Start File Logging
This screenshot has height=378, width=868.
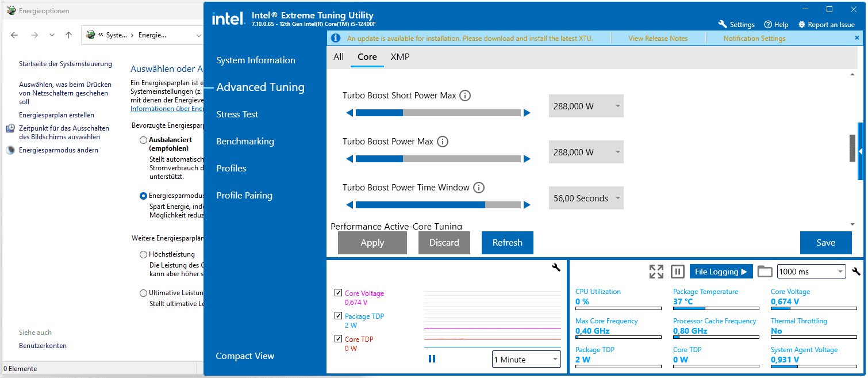(721, 272)
